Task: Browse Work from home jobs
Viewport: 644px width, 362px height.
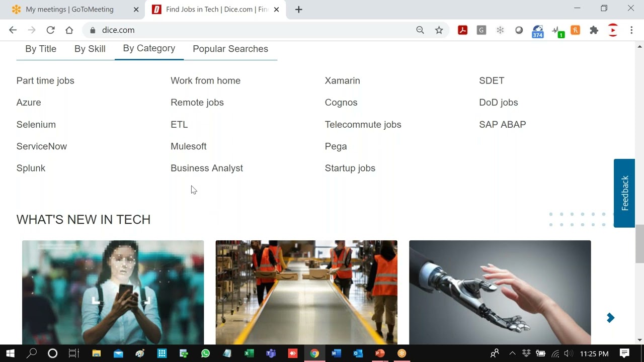Action: click(205, 80)
